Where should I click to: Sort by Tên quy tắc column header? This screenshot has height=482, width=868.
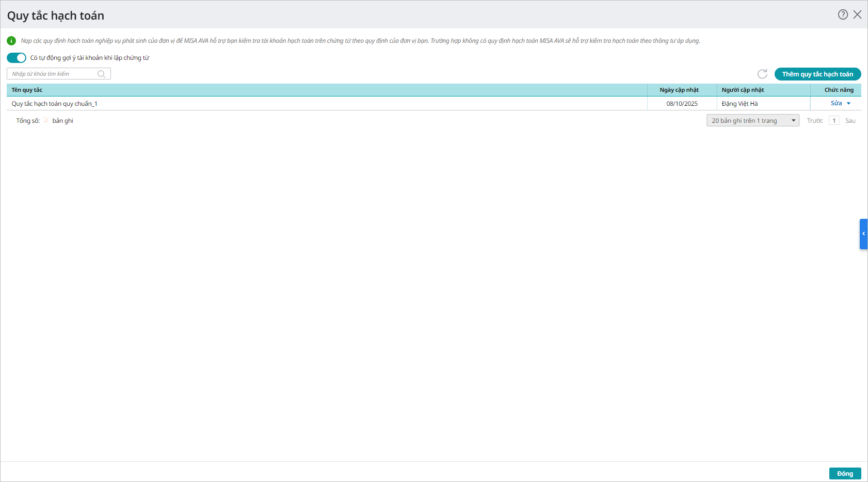pyautogui.click(x=27, y=90)
